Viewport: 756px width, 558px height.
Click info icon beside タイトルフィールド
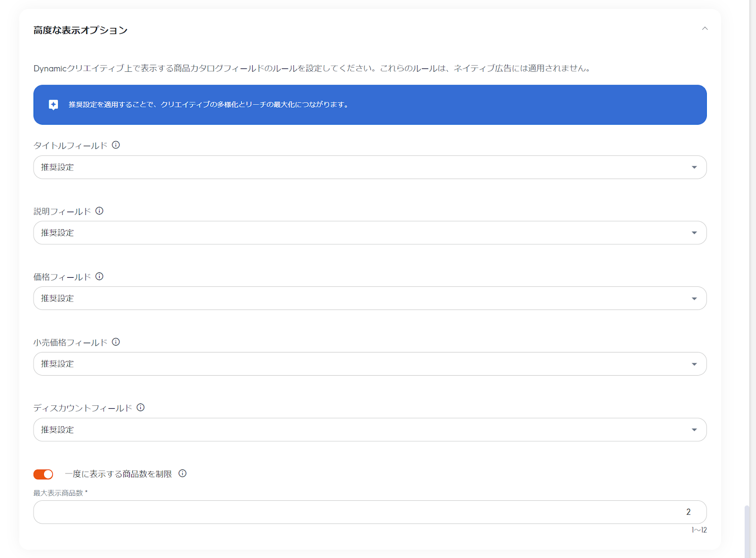pyautogui.click(x=116, y=145)
